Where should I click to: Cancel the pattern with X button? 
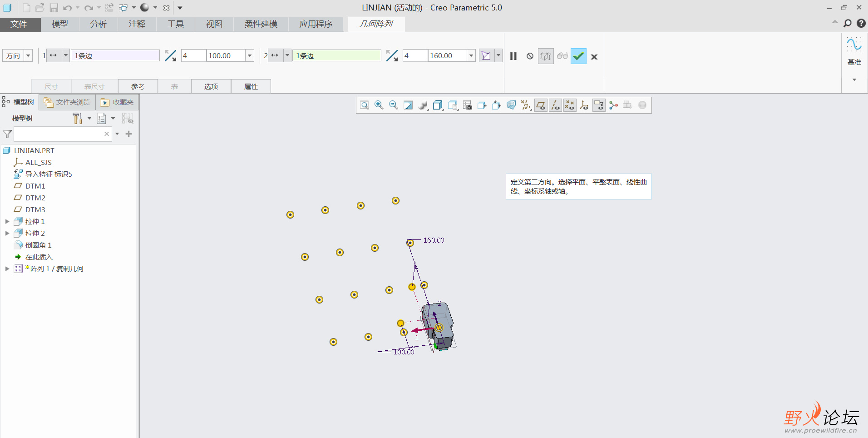[x=594, y=57]
